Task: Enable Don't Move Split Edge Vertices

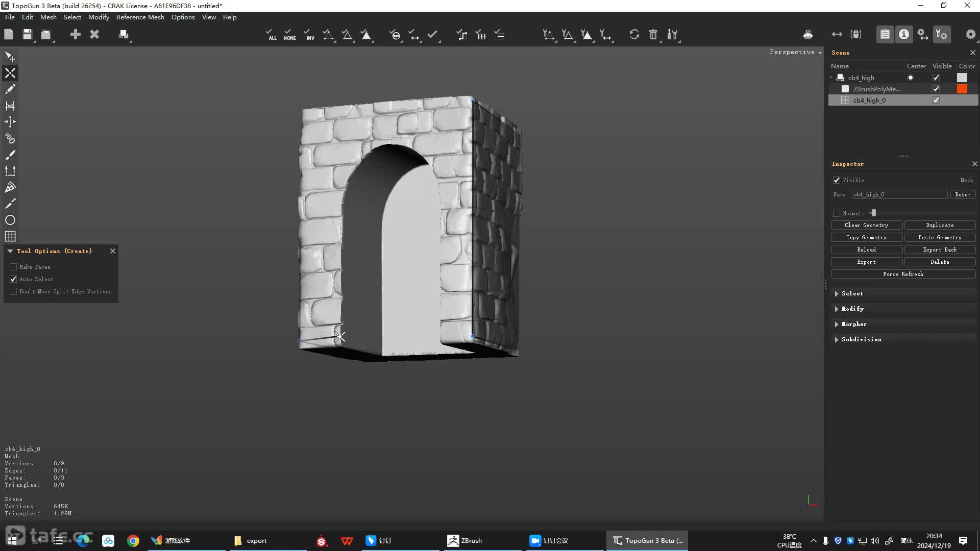Action: click(13, 291)
